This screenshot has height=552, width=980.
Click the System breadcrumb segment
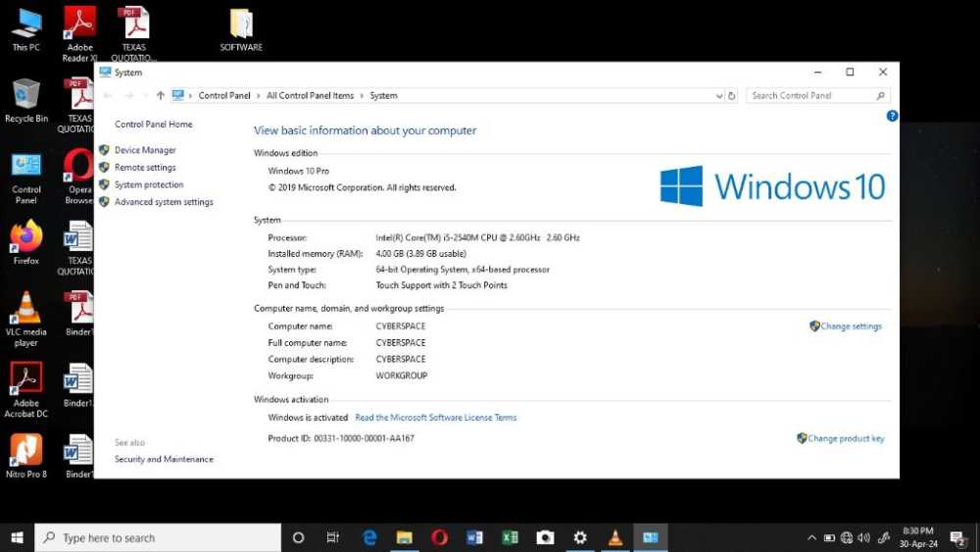tap(383, 96)
